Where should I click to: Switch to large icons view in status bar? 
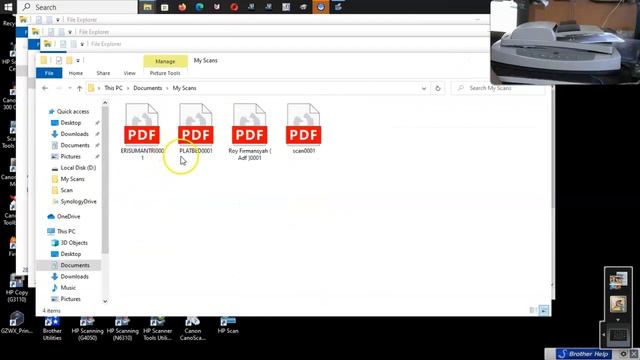pyautogui.click(x=544, y=311)
